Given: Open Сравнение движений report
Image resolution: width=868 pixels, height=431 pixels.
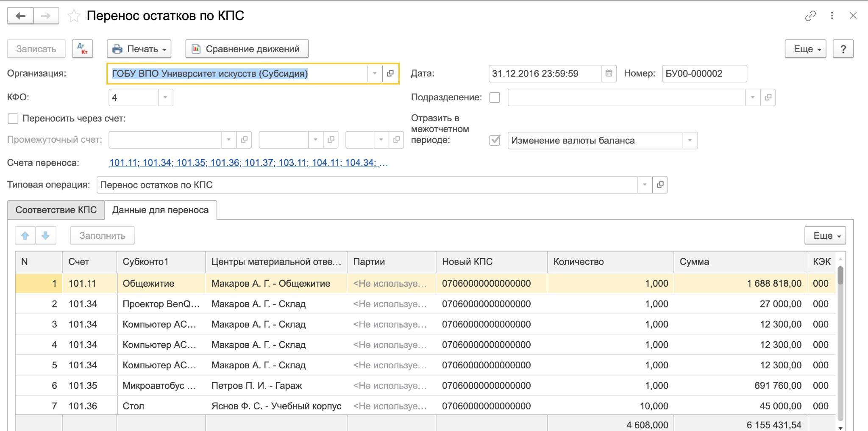Looking at the screenshot, I should pos(247,49).
